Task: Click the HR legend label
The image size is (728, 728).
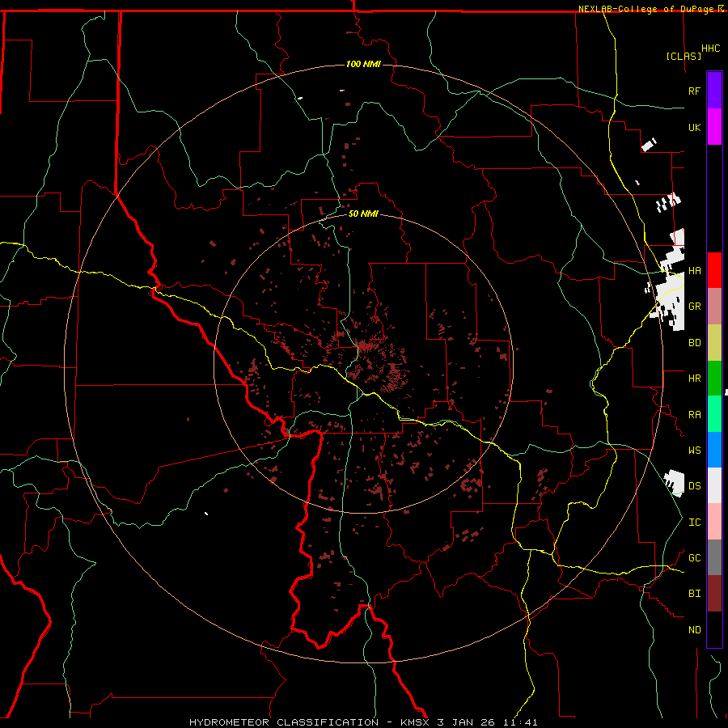Action: point(694,379)
